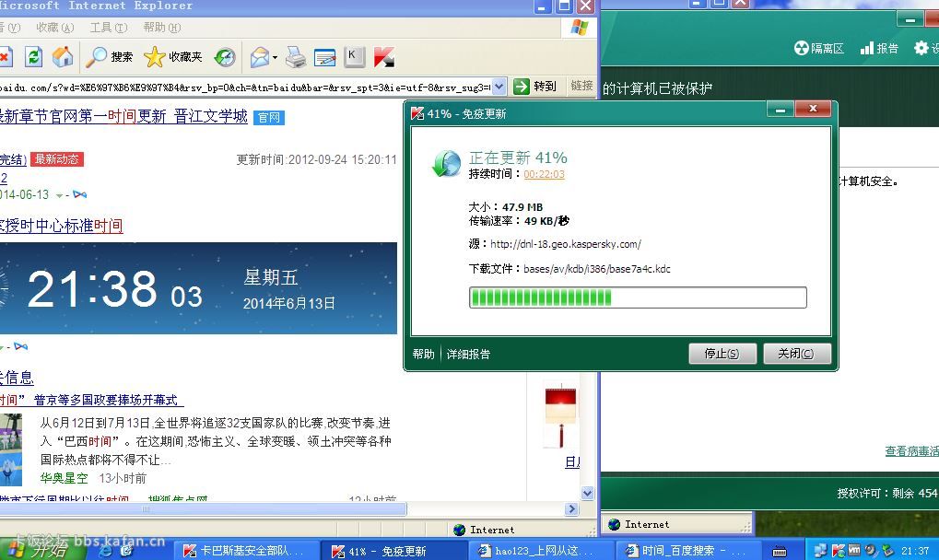Image resolution: width=939 pixels, height=560 pixels.
Task: Click the Internet zone icon in IE status bar
Action: (460, 530)
